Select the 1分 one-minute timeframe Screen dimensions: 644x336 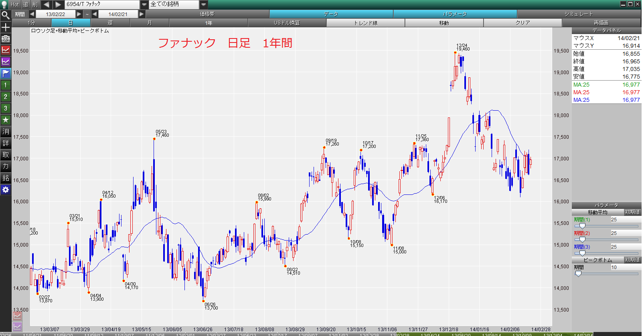pos(32,23)
